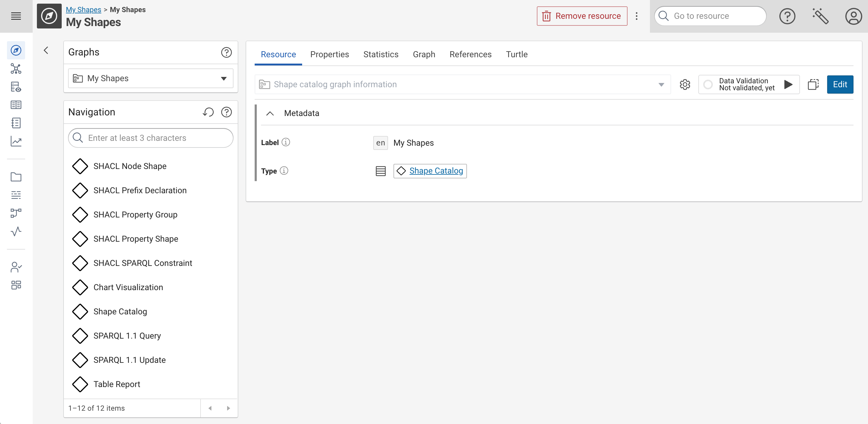Image resolution: width=868 pixels, height=424 pixels.
Task: Click the copy/clone resource icon
Action: [x=813, y=84]
